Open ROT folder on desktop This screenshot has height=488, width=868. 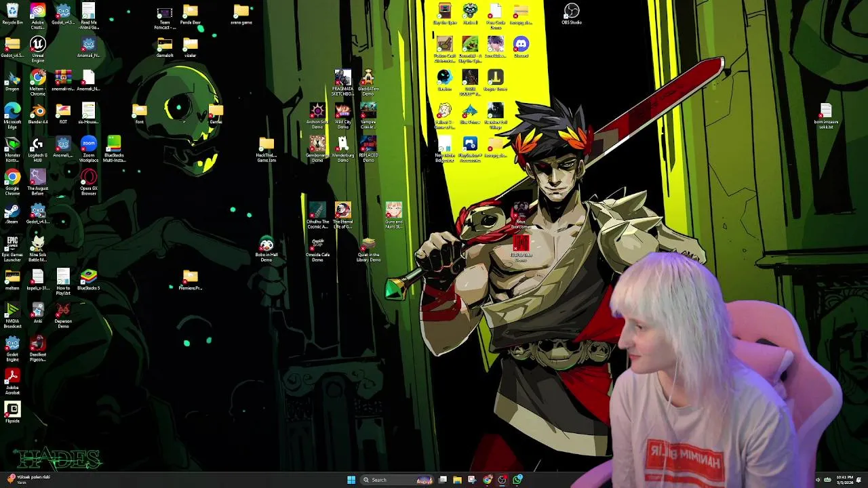pyautogui.click(x=63, y=114)
